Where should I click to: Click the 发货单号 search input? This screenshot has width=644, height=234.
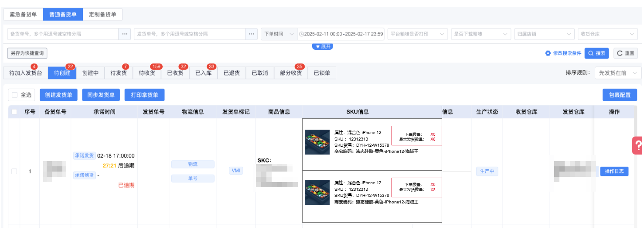(x=190, y=34)
